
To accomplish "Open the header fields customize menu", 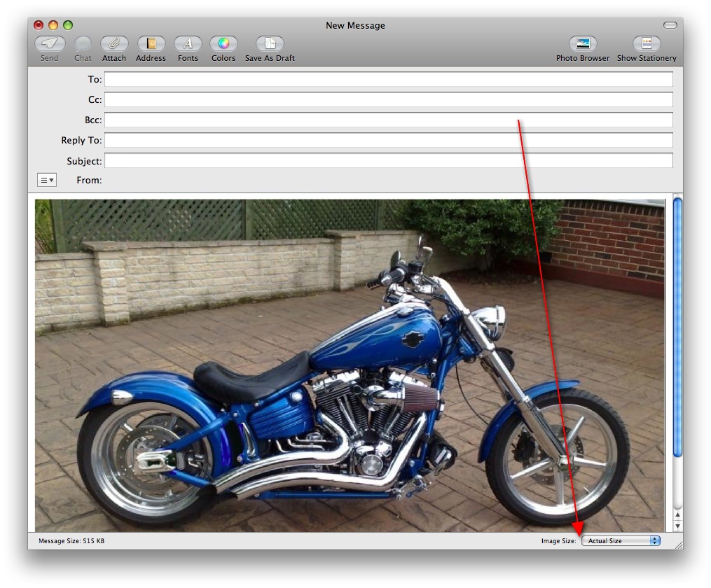I will [x=47, y=180].
